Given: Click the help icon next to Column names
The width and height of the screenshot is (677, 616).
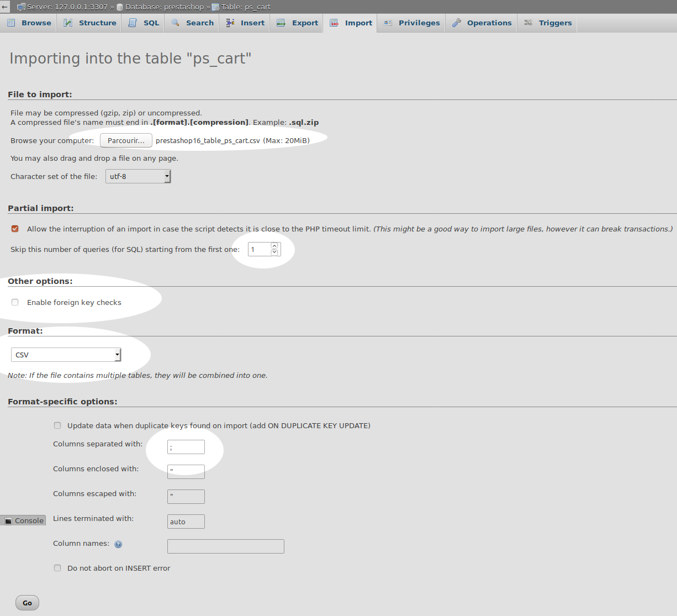Looking at the screenshot, I should 118,544.
